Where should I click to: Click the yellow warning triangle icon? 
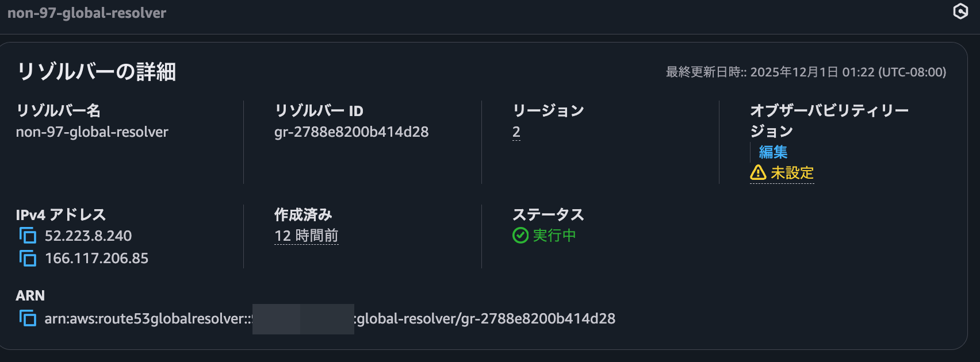[x=758, y=172]
